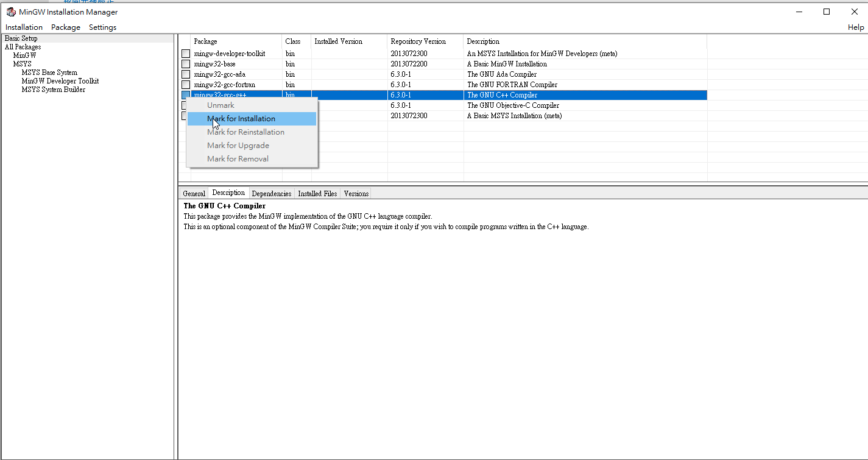Choose Mark for Removal in context menu
Viewport: 868px width, 460px height.
tap(252, 159)
